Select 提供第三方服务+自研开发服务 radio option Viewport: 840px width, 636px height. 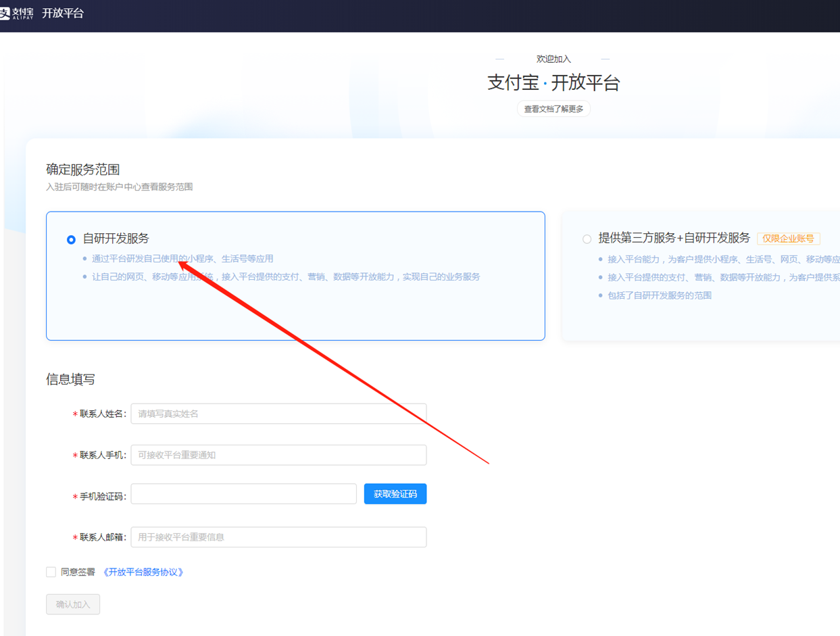click(587, 239)
